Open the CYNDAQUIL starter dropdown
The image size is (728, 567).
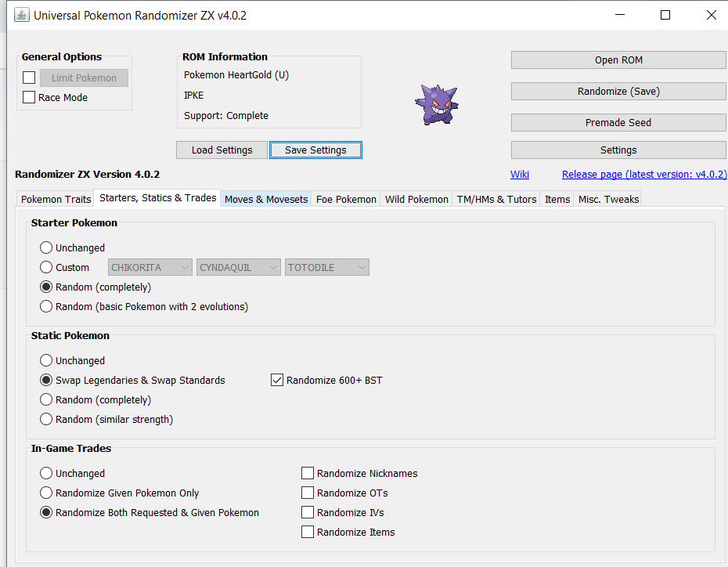pos(238,267)
